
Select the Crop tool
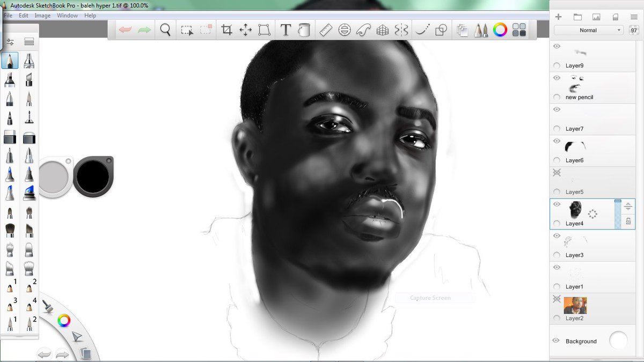(x=226, y=30)
